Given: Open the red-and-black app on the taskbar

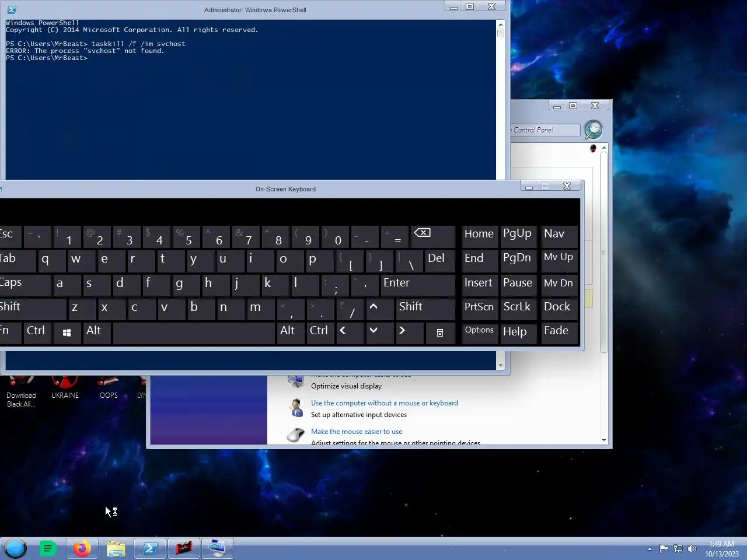Looking at the screenshot, I should tap(184, 548).
